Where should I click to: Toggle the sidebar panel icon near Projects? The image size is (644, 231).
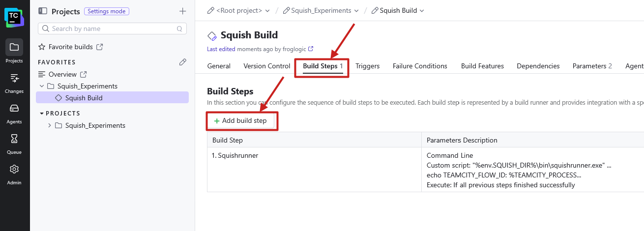[43, 11]
